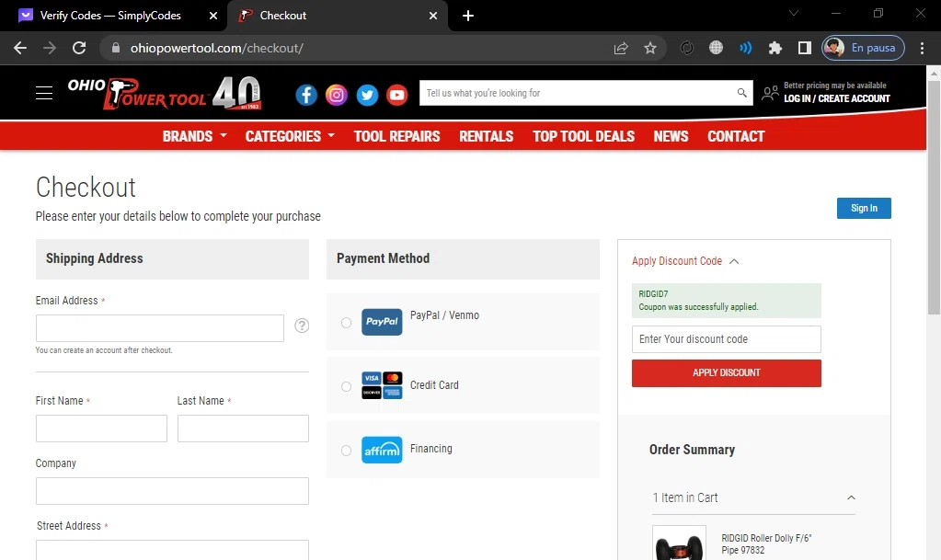Open TOP TOOL DEALS menu item

point(583,136)
